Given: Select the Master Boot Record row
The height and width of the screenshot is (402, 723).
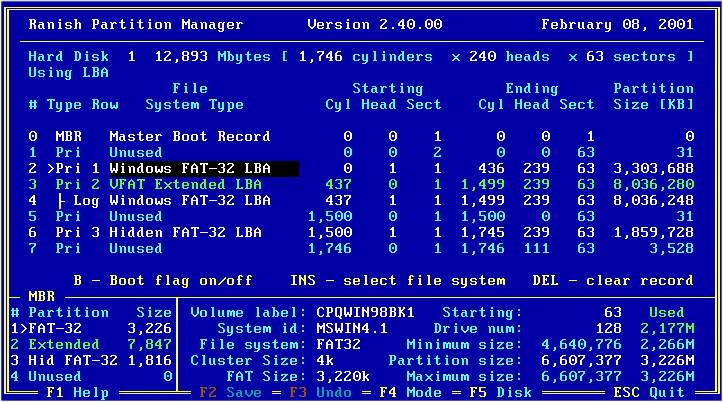Looking at the screenshot, I should 189,136.
